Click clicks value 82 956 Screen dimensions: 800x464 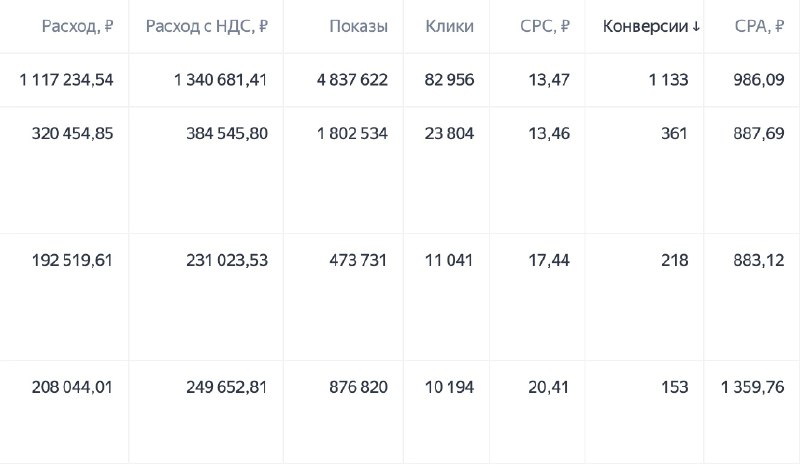[449, 80]
